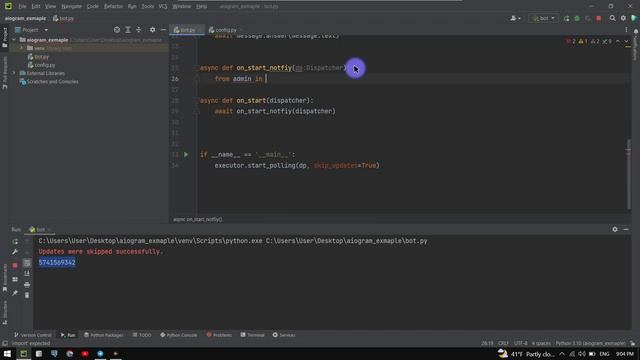Click PyCharm icon in Windows taskbar
The image size is (640, 360).
[x=24, y=353]
